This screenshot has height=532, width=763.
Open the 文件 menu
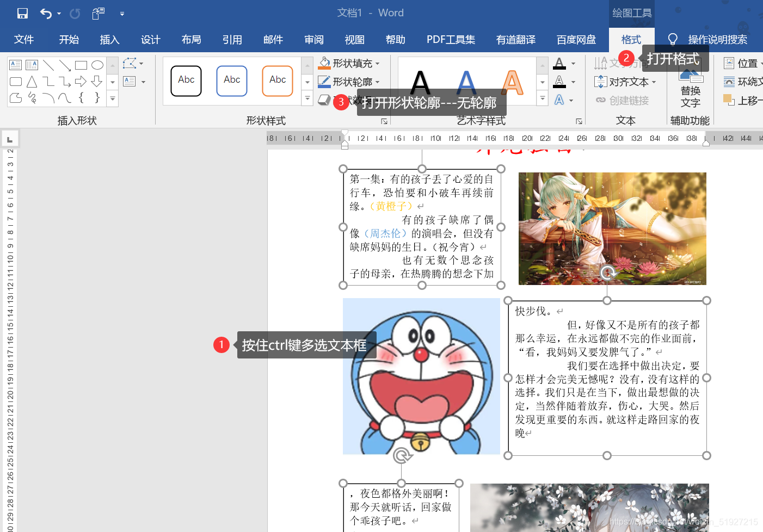(x=24, y=40)
